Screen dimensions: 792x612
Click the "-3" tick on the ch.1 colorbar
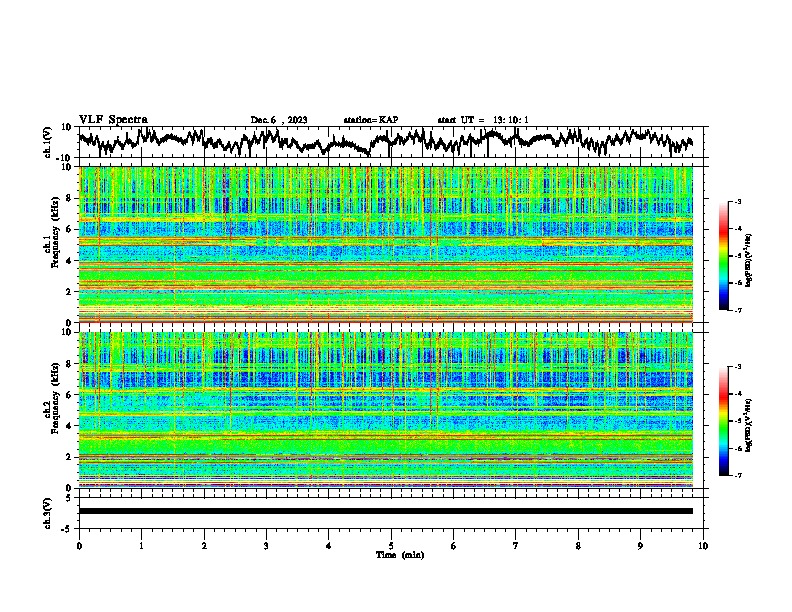point(738,201)
